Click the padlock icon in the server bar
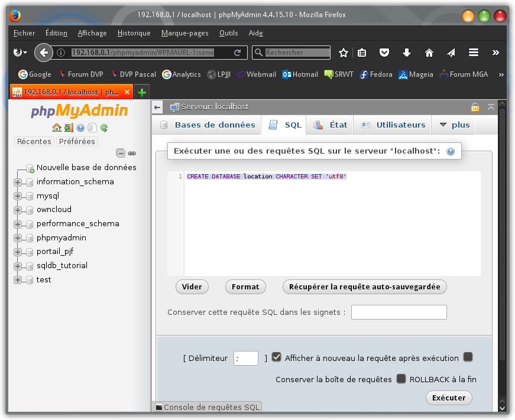The image size is (515, 420). tap(475, 107)
